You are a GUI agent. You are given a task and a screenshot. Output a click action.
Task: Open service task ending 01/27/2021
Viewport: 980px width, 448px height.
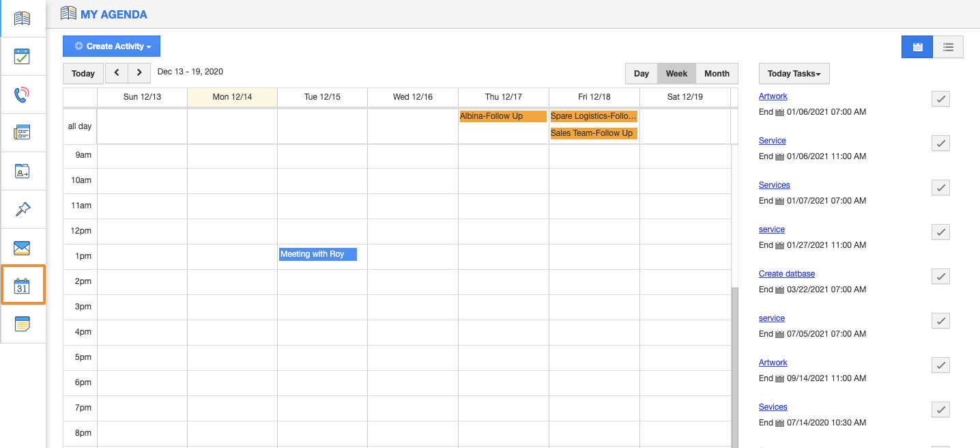point(772,229)
